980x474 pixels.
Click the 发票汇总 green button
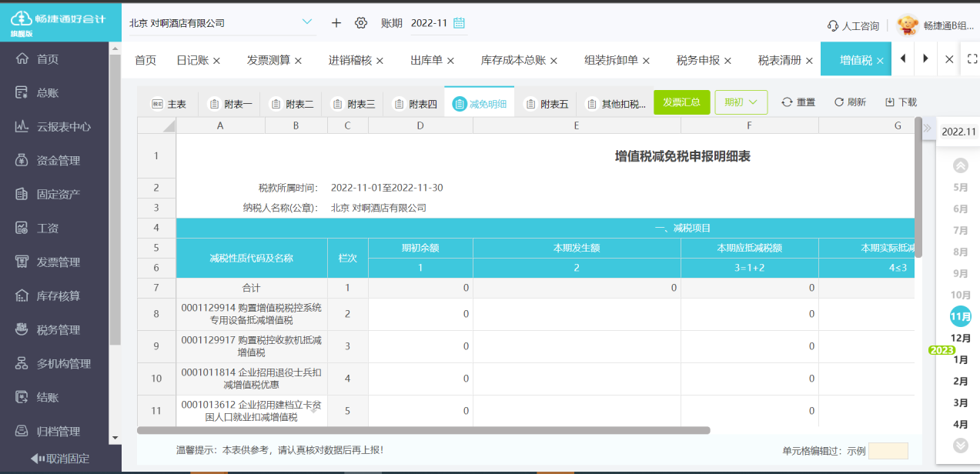point(681,101)
